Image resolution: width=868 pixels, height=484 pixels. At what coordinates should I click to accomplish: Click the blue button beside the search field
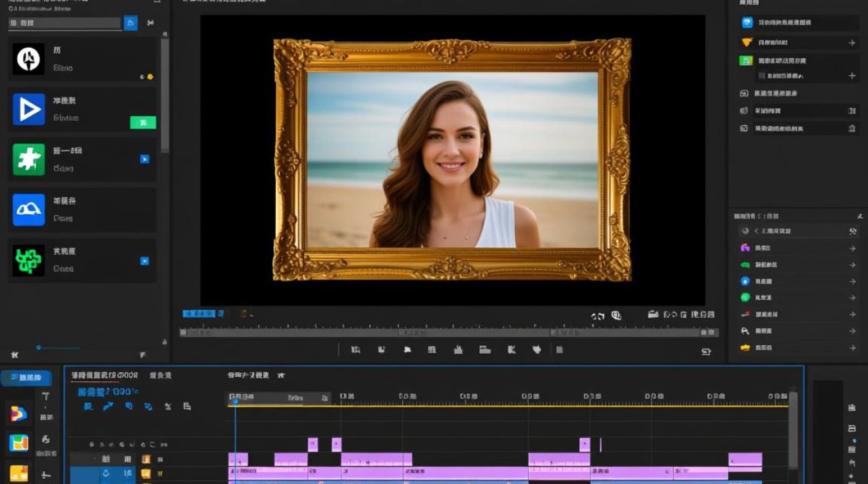tap(130, 23)
